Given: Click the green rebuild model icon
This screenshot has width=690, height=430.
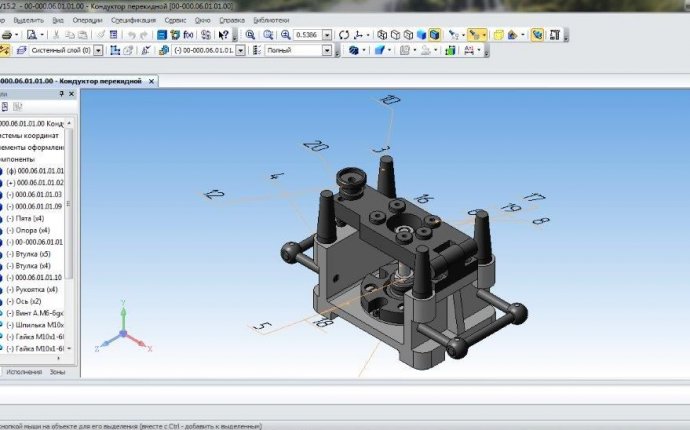Looking at the screenshot, I should 450,50.
